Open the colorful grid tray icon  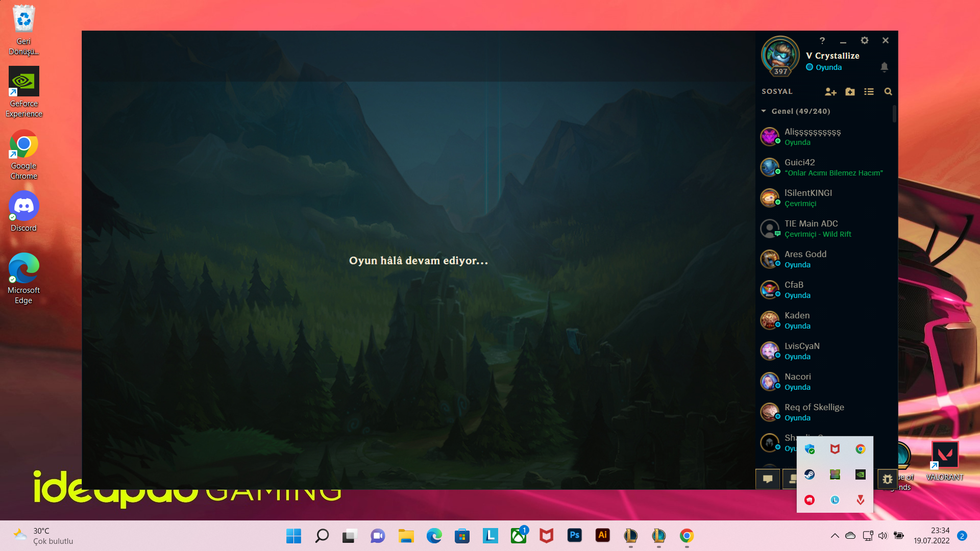point(835,474)
